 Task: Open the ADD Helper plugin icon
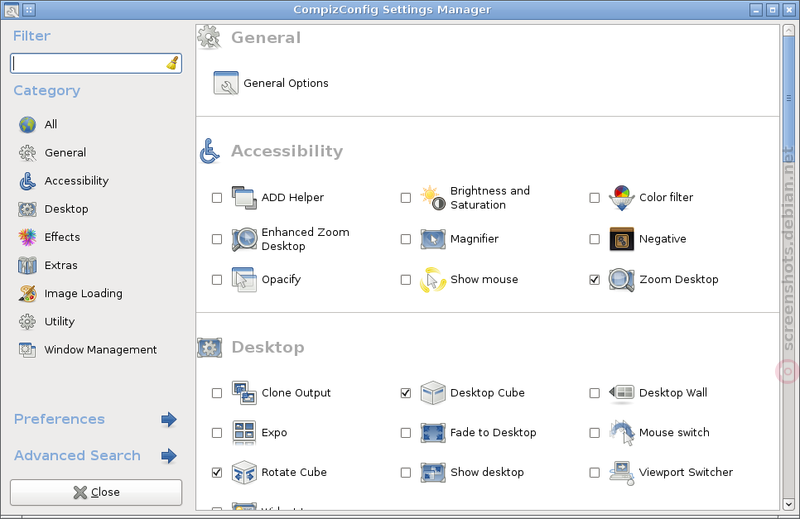point(244,197)
